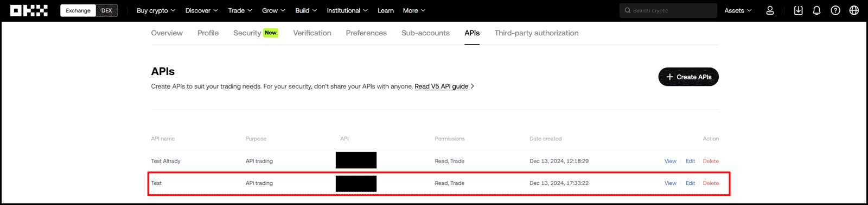Go to Third-party authorization tab
Viewport: 868px width, 205px height.
pos(537,33)
